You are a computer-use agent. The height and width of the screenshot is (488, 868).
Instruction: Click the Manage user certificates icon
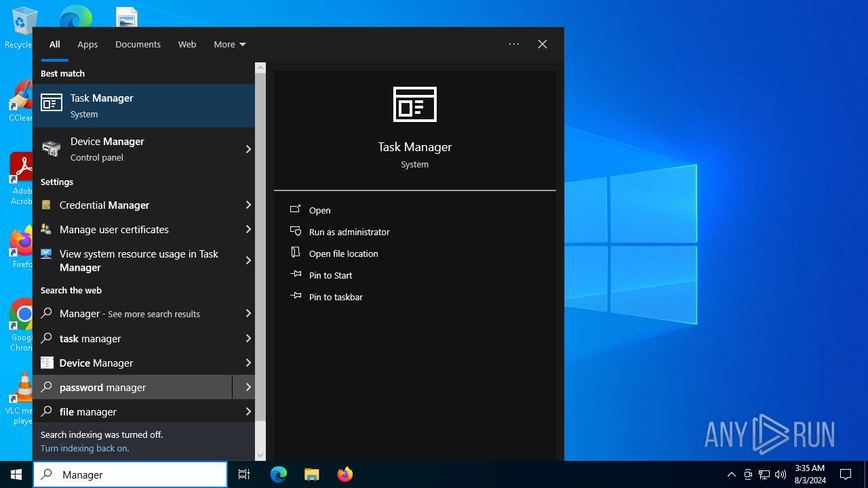click(46, 229)
